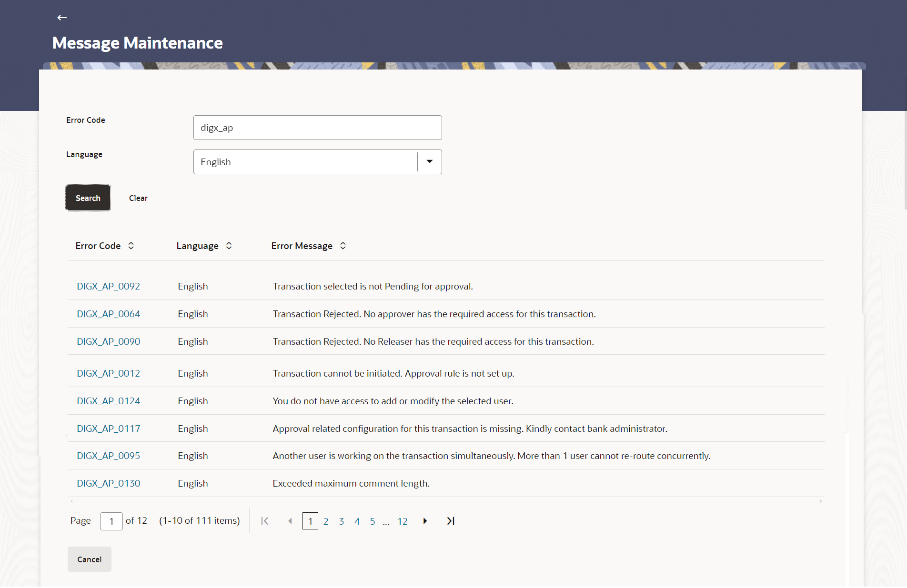Go to previous page arrow
The height and width of the screenshot is (588, 907).
(x=290, y=521)
